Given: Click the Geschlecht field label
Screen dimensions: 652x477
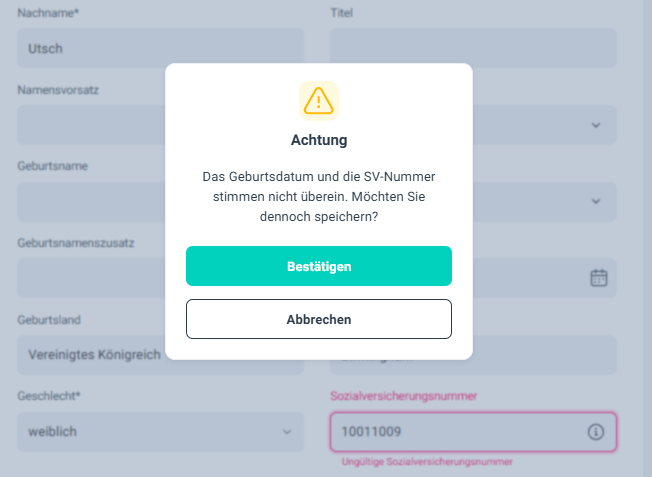Looking at the screenshot, I should coord(49,396).
